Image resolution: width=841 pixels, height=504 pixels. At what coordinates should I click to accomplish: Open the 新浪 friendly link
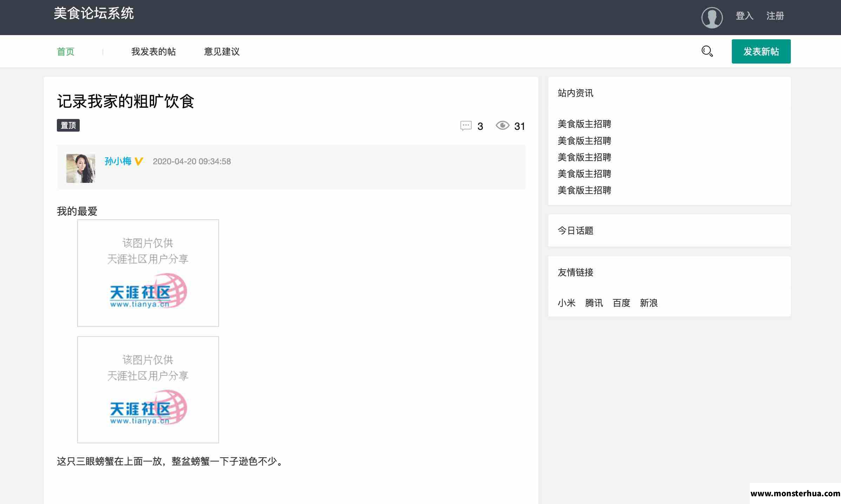(x=649, y=303)
